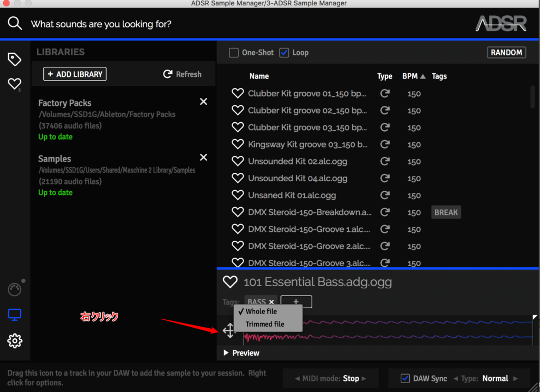Disable the DAW Sync checkbox
Screen dimensions: 540x392
pyautogui.click(x=406, y=378)
